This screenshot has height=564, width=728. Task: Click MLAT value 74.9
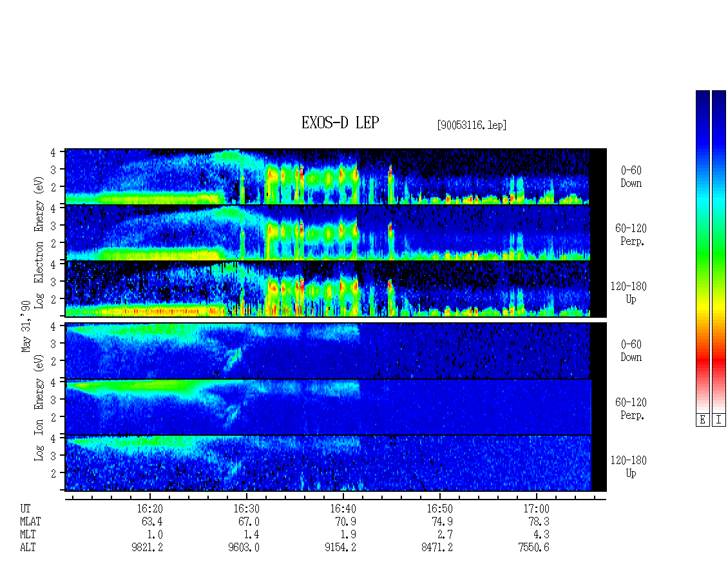pyautogui.click(x=441, y=521)
